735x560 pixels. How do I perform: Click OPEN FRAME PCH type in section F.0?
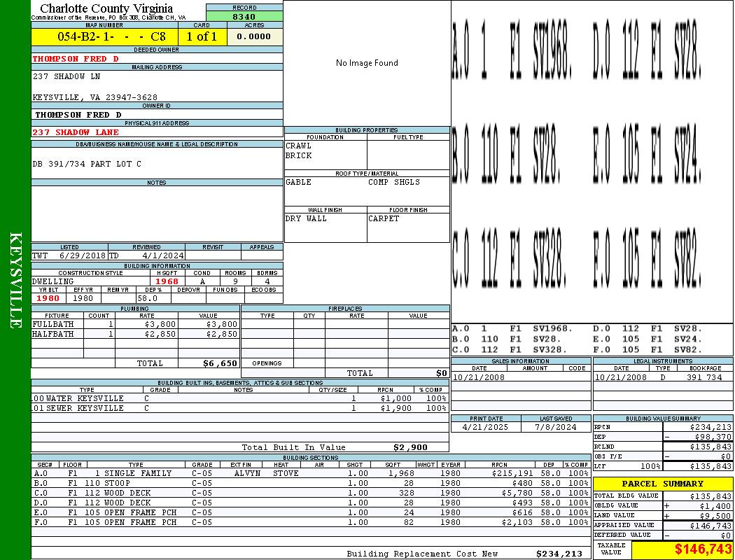pyautogui.click(x=140, y=522)
